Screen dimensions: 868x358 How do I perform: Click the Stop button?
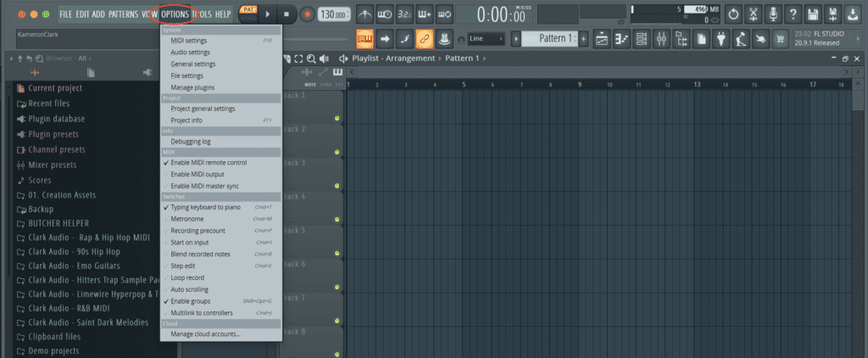[x=287, y=14]
